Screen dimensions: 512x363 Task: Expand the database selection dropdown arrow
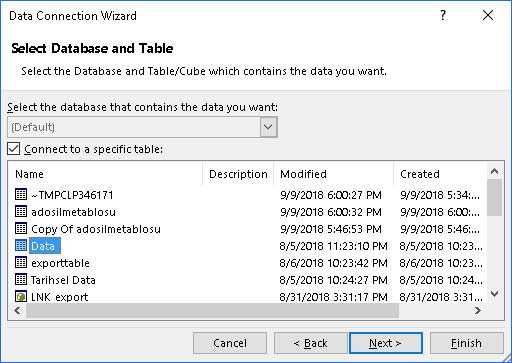pyautogui.click(x=268, y=127)
